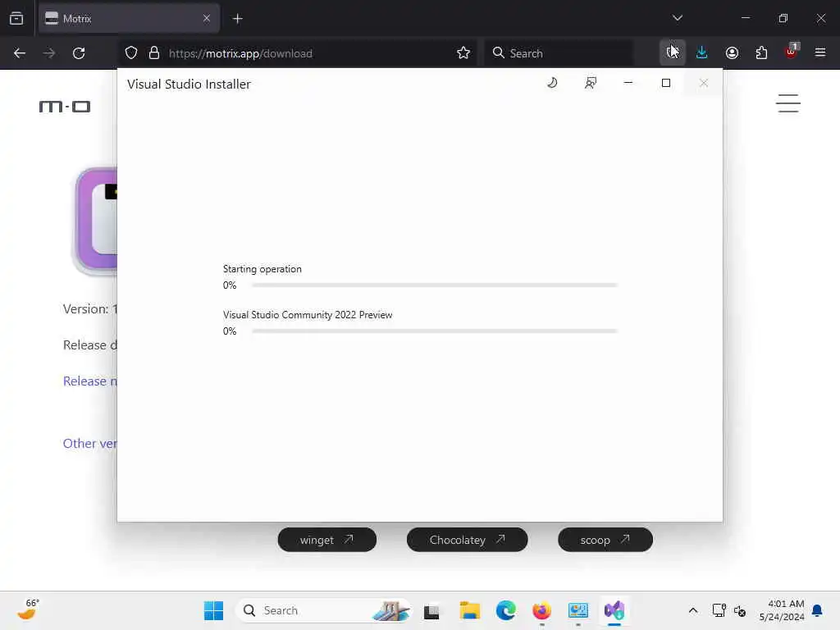Open muted volume tray icon
This screenshot has height=630, width=840.
(740, 610)
